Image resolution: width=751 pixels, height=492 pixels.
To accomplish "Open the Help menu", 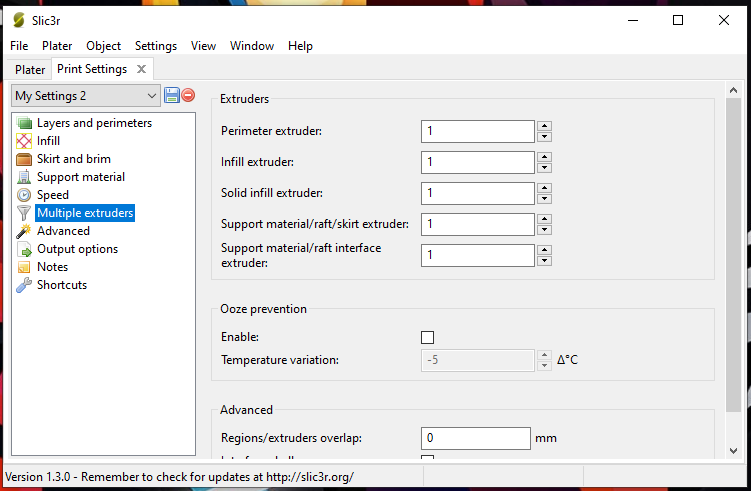I will pyautogui.click(x=300, y=46).
